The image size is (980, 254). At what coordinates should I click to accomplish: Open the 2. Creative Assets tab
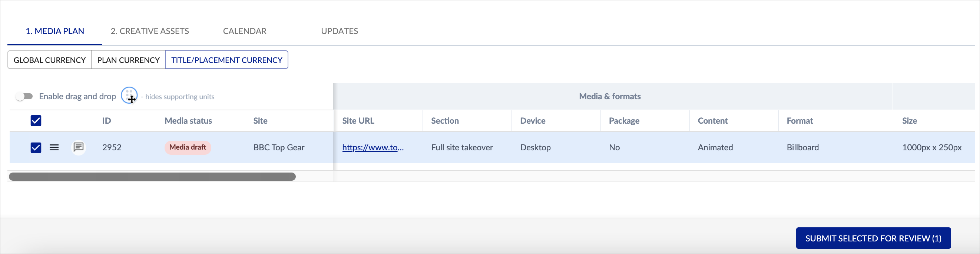[x=150, y=31]
